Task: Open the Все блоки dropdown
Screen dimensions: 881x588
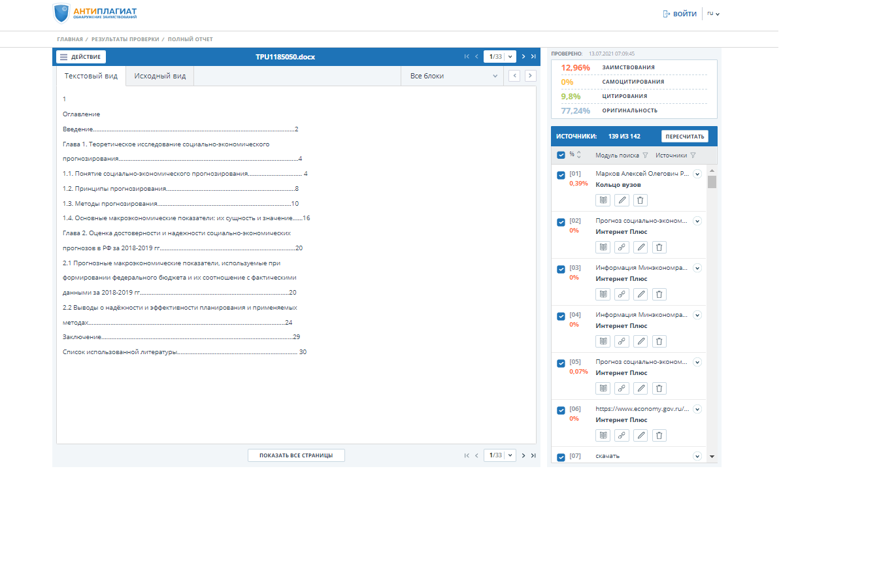Action: coord(453,76)
